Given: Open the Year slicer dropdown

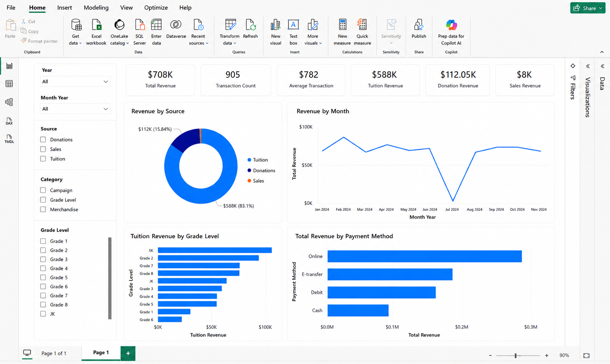Looking at the screenshot, I should (75, 82).
